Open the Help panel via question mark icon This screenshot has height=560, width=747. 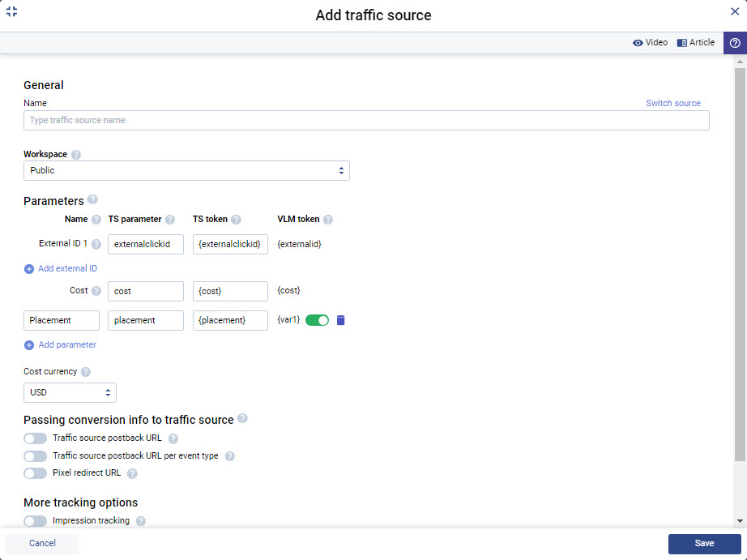click(735, 42)
